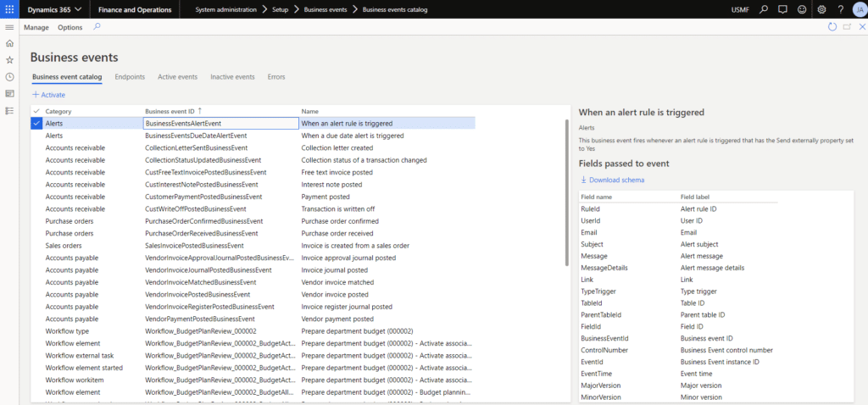Refresh the page with refresh icon
This screenshot has height=405, width=868.
(x=832, y=26)
